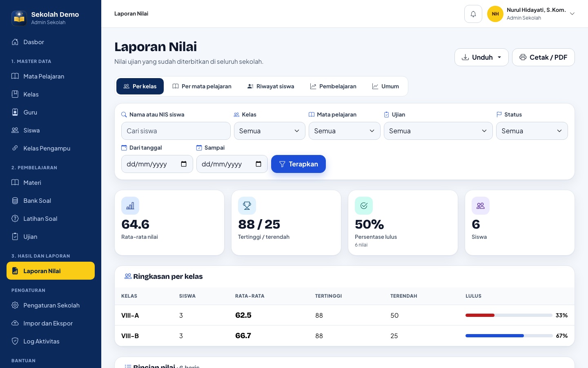Open the Pembelajaran tab
The width and height of the screenshot is (588, 368).
pyautogui.click(x=333, y=86)
